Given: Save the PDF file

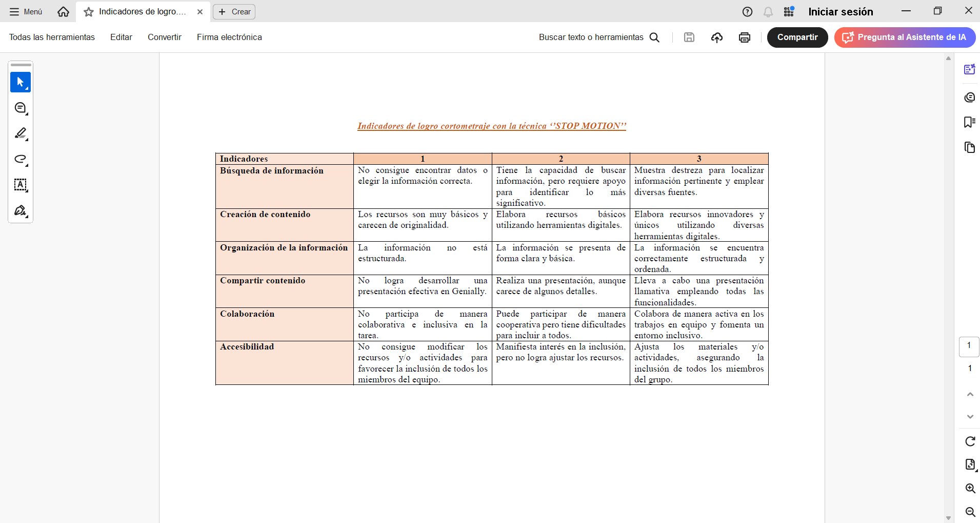Looking at the screenshot, I should [x=689, y=37].
